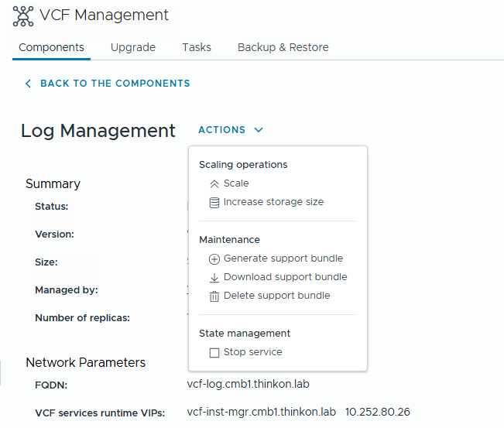Click the VCF services runtime VIPs: label
This screenshot has width=504, height=428.
pos(100,413)
